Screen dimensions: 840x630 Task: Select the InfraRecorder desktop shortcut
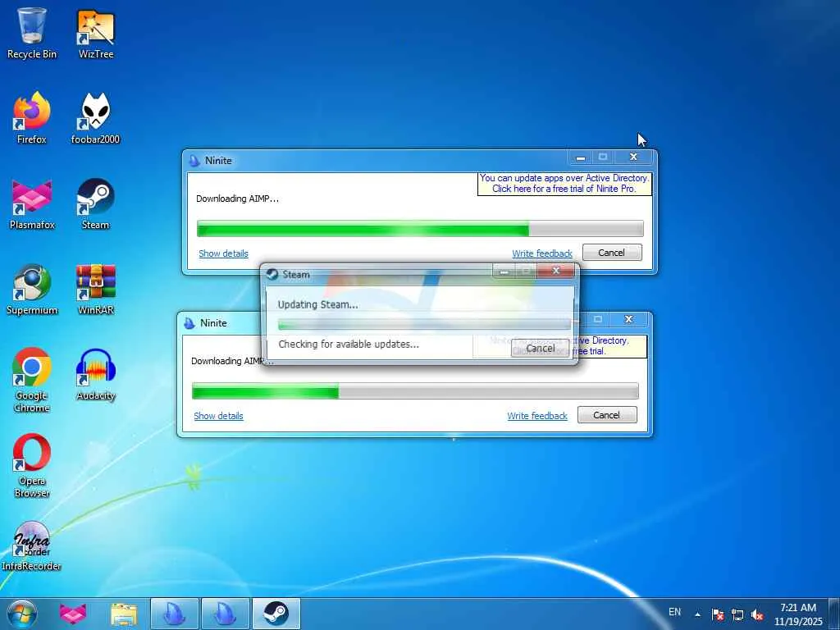[32, 546]
